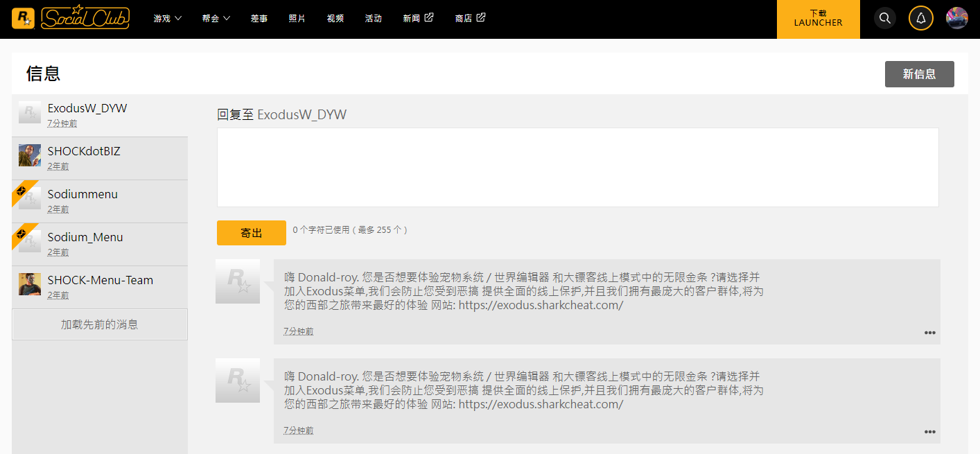The height and width of the screenshot is (454, 980).
Task: Open options menu of first message
Action: click(x=930, y=333)
